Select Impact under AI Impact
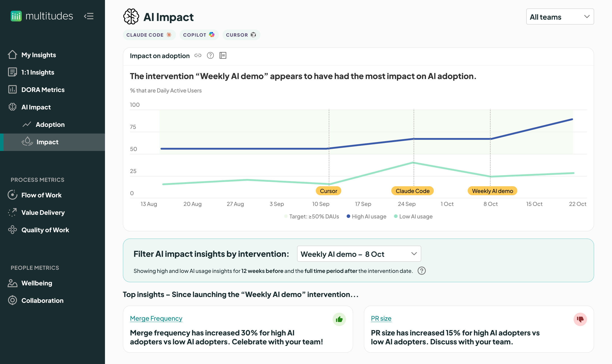 point(47,142)
